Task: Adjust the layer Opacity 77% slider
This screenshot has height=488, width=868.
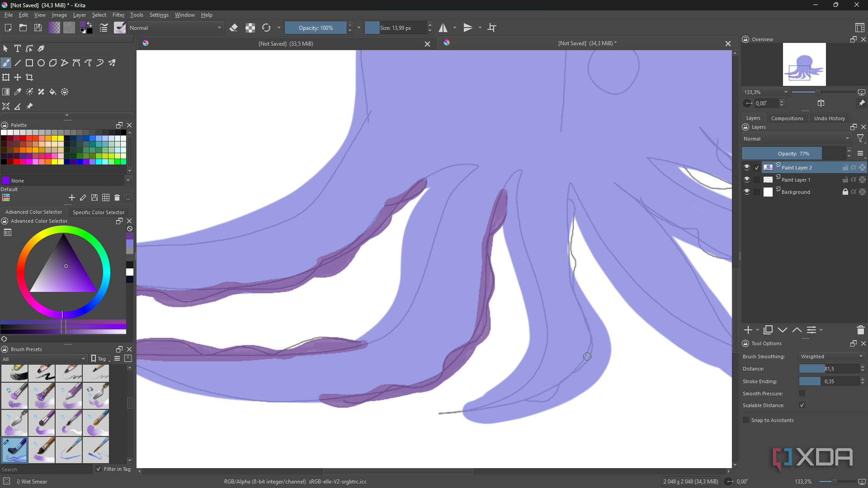Action: [x=793, y=154]
